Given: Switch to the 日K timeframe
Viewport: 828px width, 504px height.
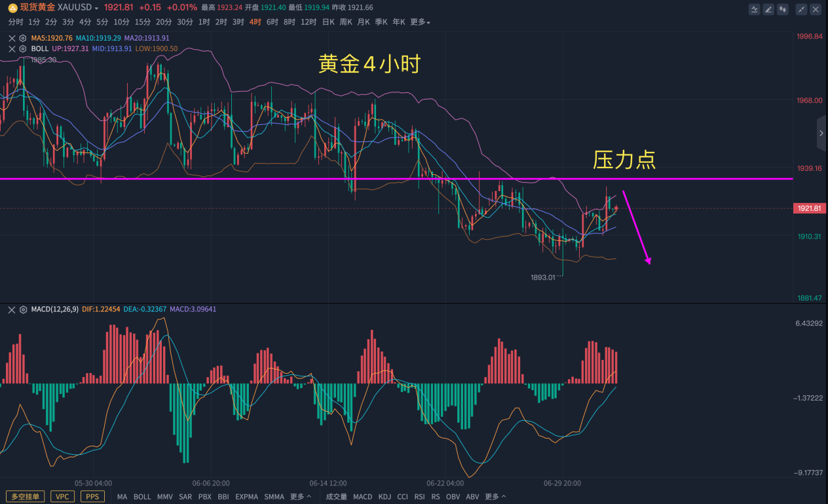Looking at the screenshot, I should coord(328,22).
